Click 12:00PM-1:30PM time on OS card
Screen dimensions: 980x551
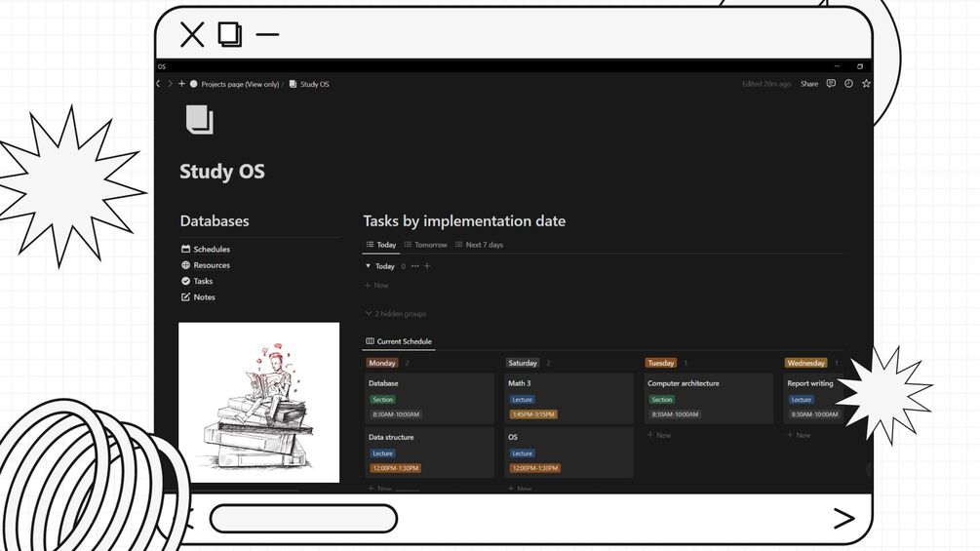[x=535, y=468]
